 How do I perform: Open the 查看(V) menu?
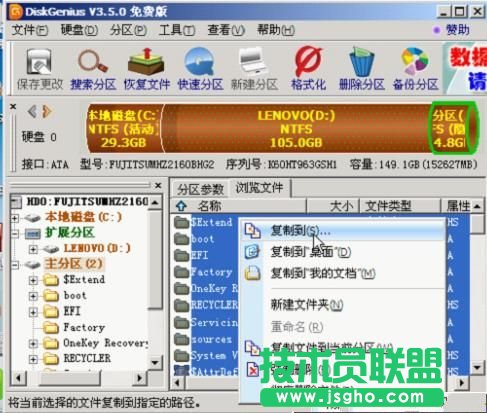point(226,30)
